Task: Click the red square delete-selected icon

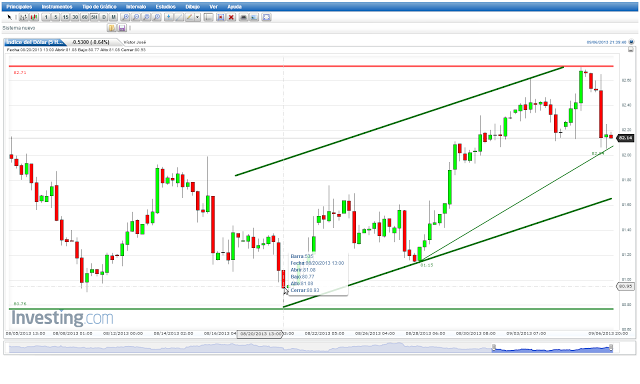Action: [x=221, y=17]
